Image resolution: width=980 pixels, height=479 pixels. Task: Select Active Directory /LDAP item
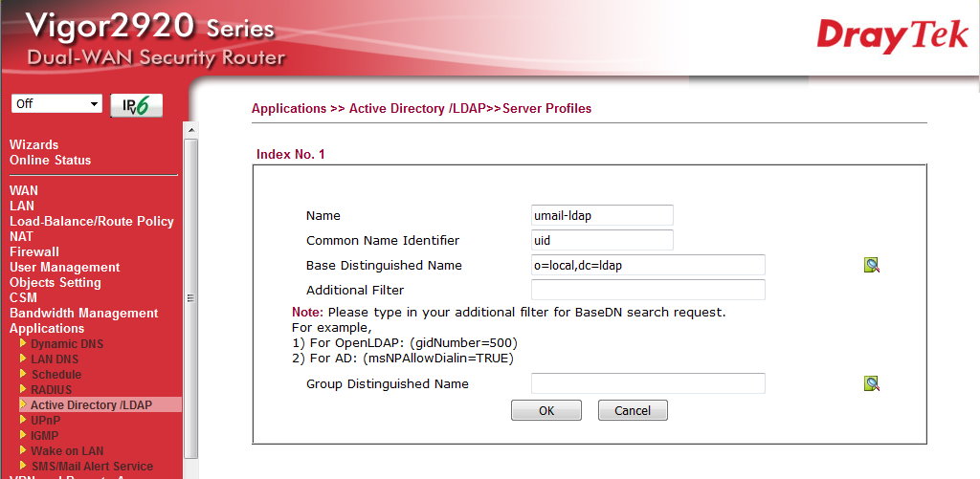[91, 404]
